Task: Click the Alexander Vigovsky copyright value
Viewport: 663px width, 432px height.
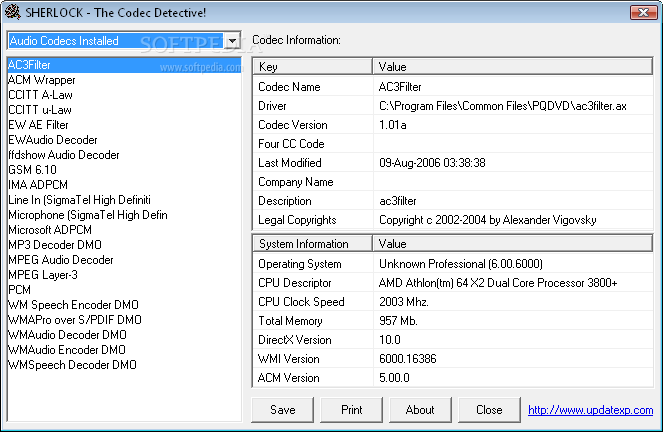Action: (488, 220)
